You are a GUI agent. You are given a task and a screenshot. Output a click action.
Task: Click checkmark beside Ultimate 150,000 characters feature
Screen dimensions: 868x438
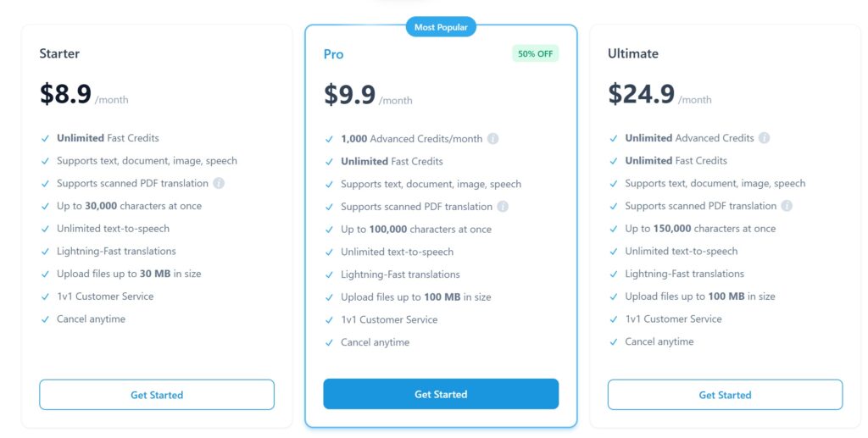pos(614,229)
